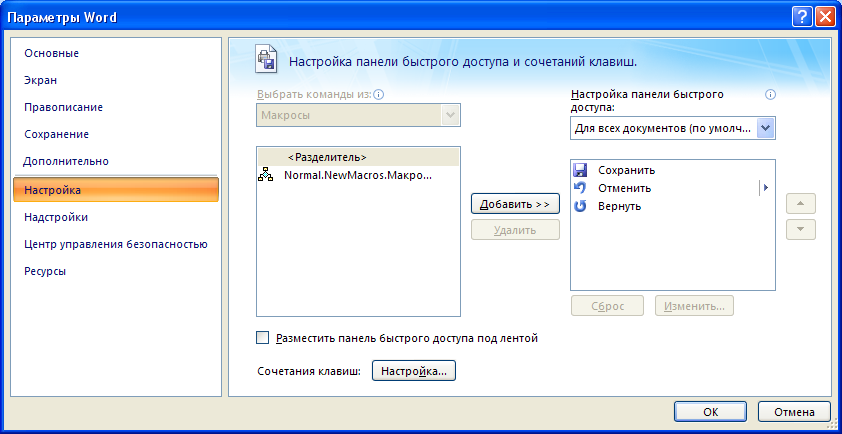Viewport: 842px width, 434px height.
Task: Click the Undo (Отменить) arrow icon
Action: (x=580, y=188)
